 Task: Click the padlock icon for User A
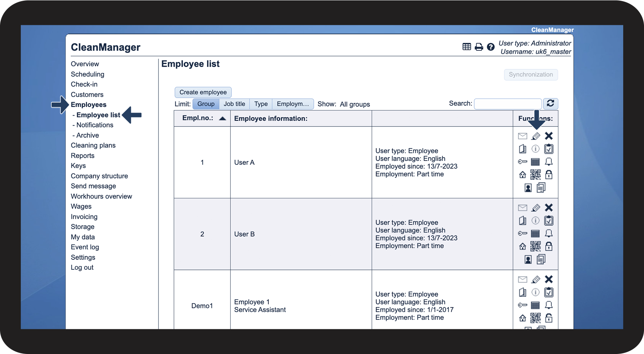point(549,175)
